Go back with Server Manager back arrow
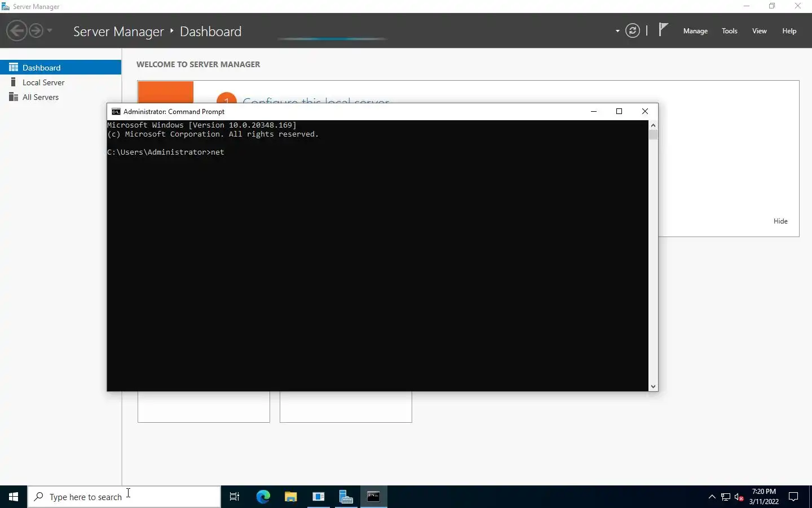Viewport: 812px width, 508px height. click(17, 30)
